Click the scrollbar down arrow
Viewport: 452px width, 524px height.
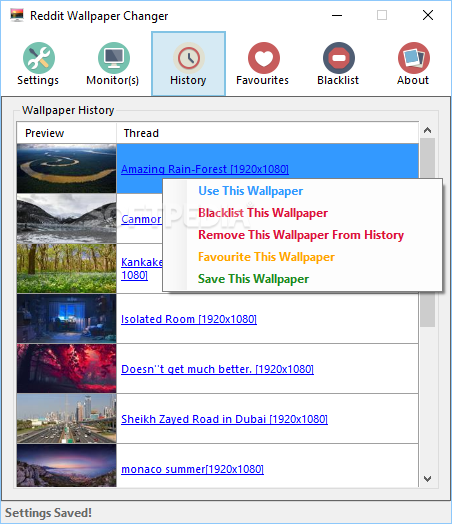[x=428, y=479]
